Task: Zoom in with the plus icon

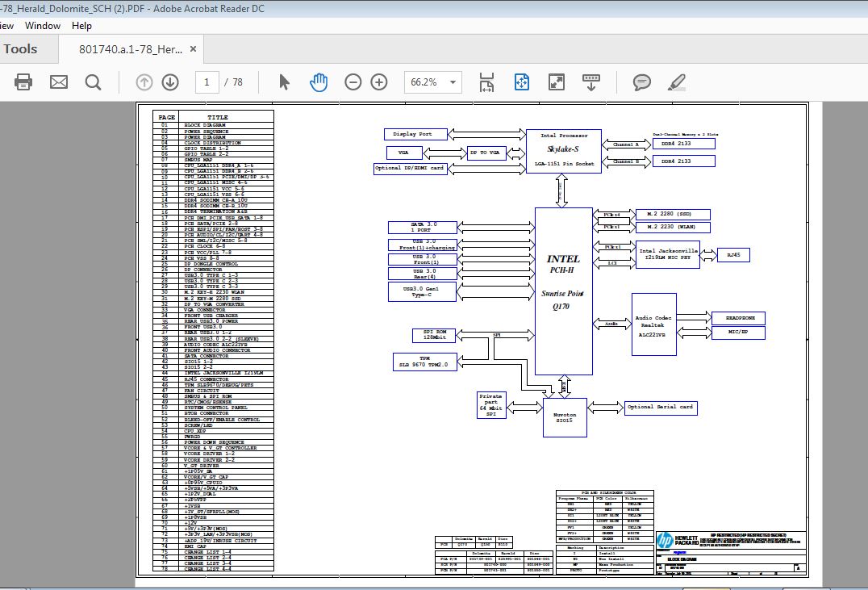Action: click(378, 82)
